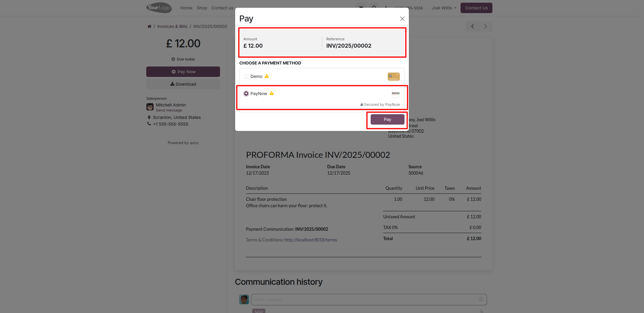
Task: Open the Home menu item
Action: (186, 8)
